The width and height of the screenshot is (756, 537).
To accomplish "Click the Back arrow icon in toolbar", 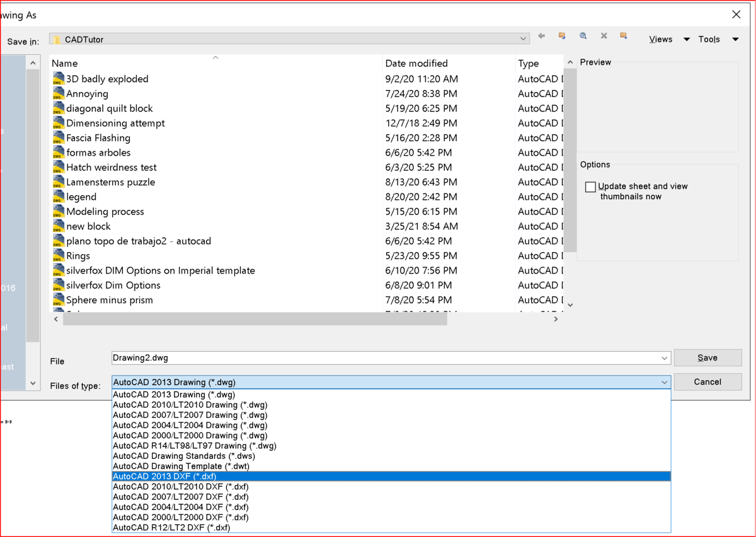I will pyautogui.click(x=541, y=37).
